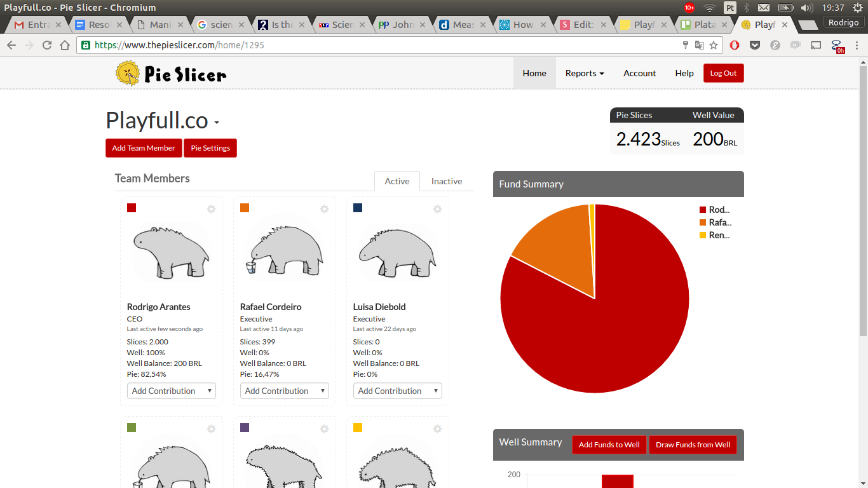The height and width of the screenshot is (488, 868).
Task: Click Add Funds to Well
Action: tap(609, 445)
